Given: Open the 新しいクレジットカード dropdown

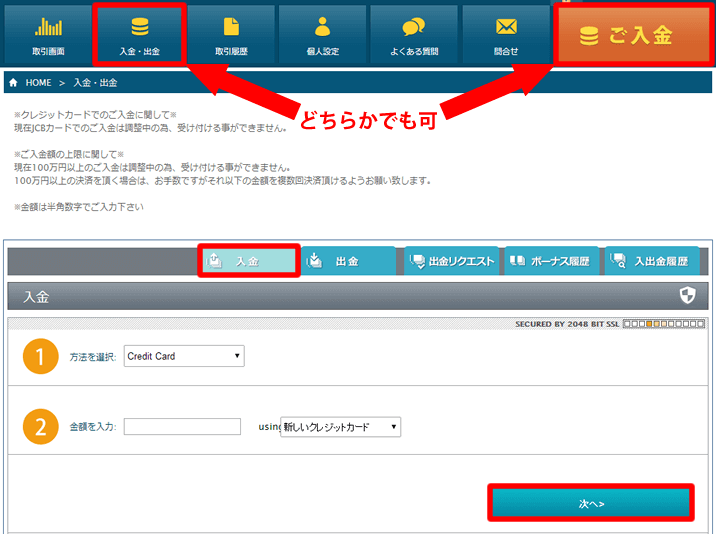Looking at the screenshot, I should [341, 427].
